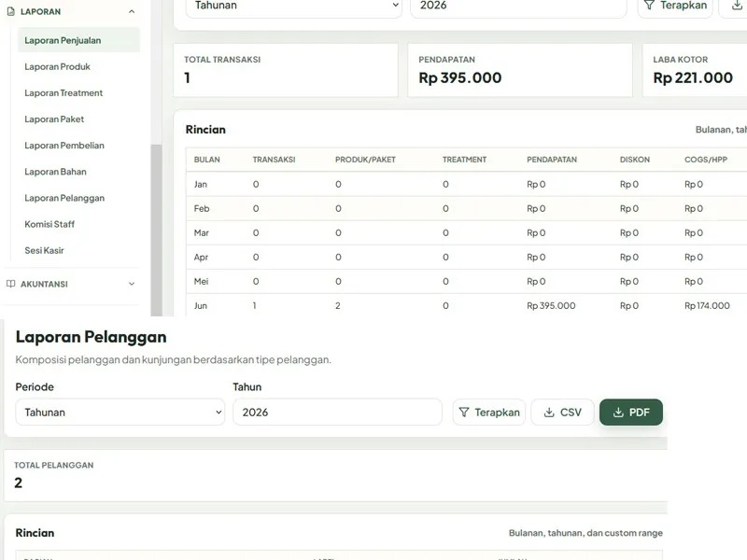Click the DISKON column header
This screenshot has width=747, height=560.
(x=635, y=160)
